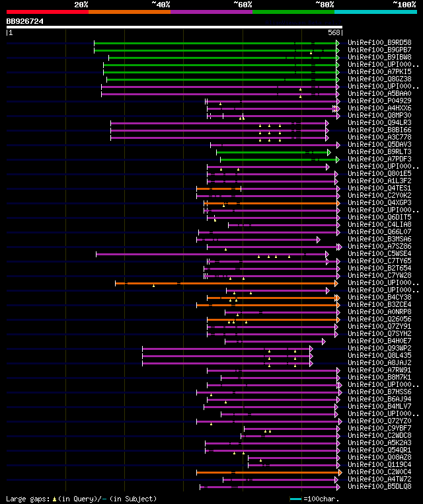This screenshot has width=423, height=504.
Task: Select the UniRef100_B9RLT3 label
Action: tap(379, 151)
